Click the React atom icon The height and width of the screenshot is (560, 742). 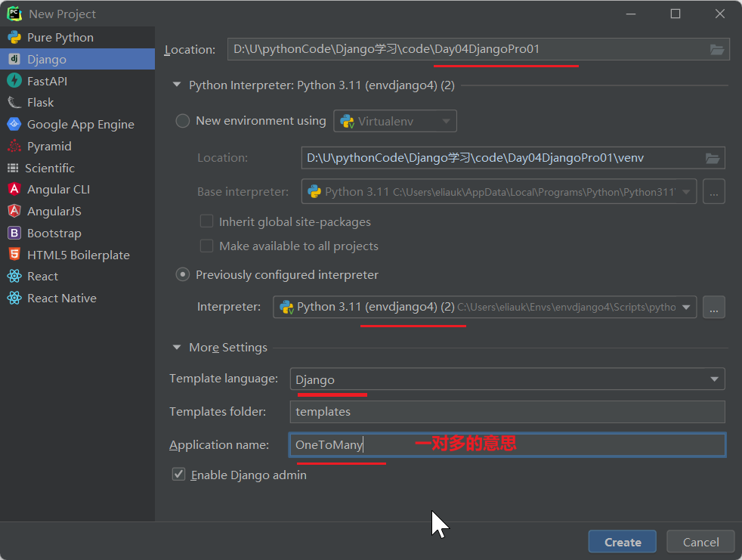tap(14, 276)
